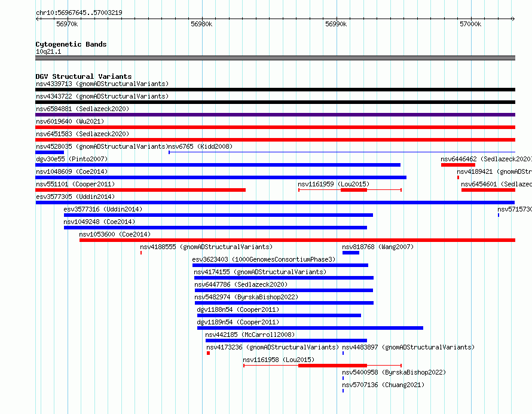This screenshot has height=414, width=532.
Task: Click the ruler's right arrow end
Action: tap(513, 19)
